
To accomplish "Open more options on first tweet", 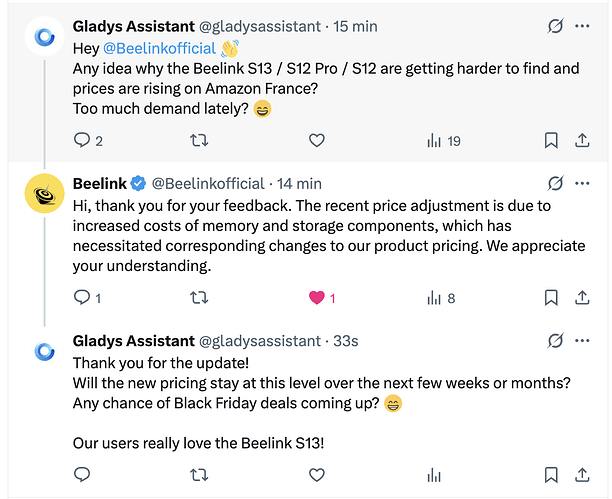I will pos(585,26).
